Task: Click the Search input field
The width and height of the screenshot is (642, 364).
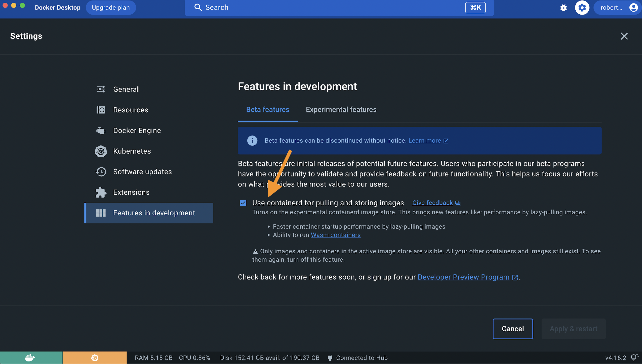Action: click(327, 8)
